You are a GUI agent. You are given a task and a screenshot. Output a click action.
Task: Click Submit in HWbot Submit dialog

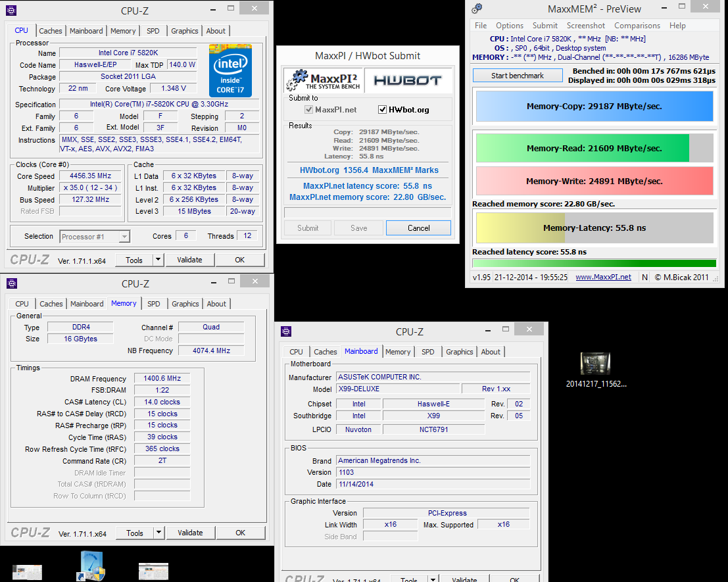coord(308,228)
